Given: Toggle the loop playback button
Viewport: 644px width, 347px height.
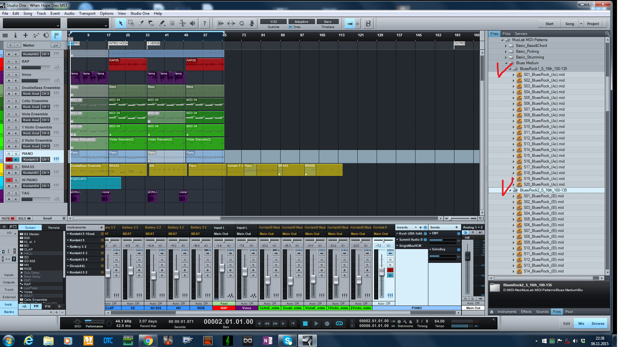Looking at the screenshot, I should 339,324.
